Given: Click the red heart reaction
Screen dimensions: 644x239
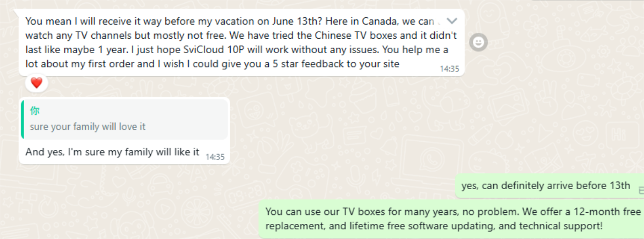Looking at the screenshot, I should point(36,83).
